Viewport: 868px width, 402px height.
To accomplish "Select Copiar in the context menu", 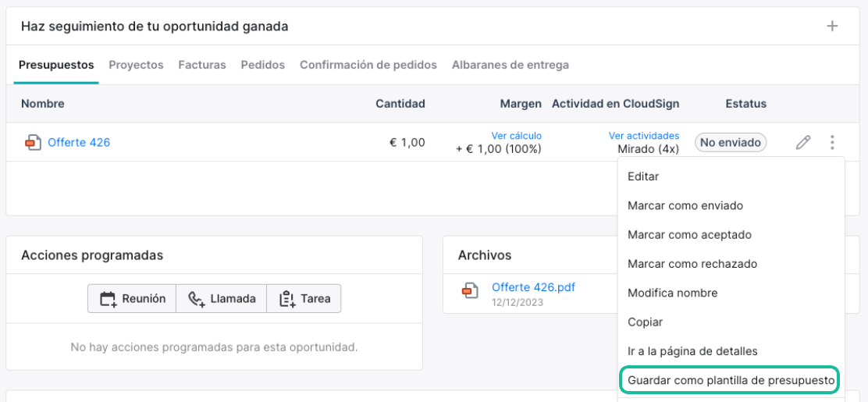I will click(646, 322).
